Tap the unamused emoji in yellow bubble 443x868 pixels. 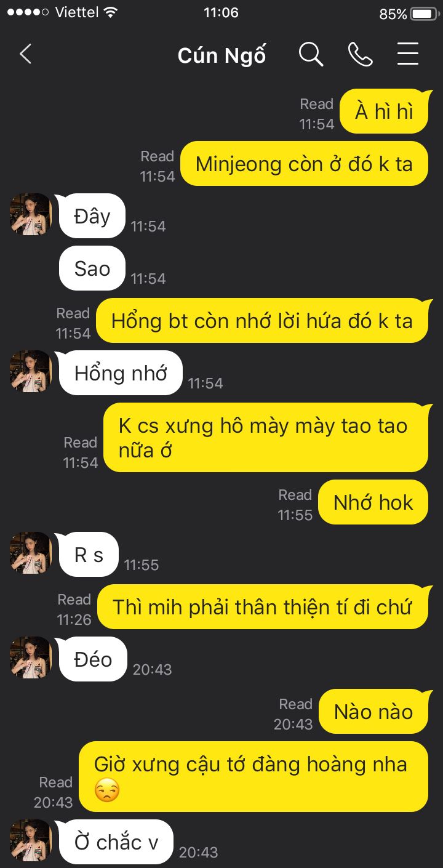pyautogui.click(x=106, y=791)
